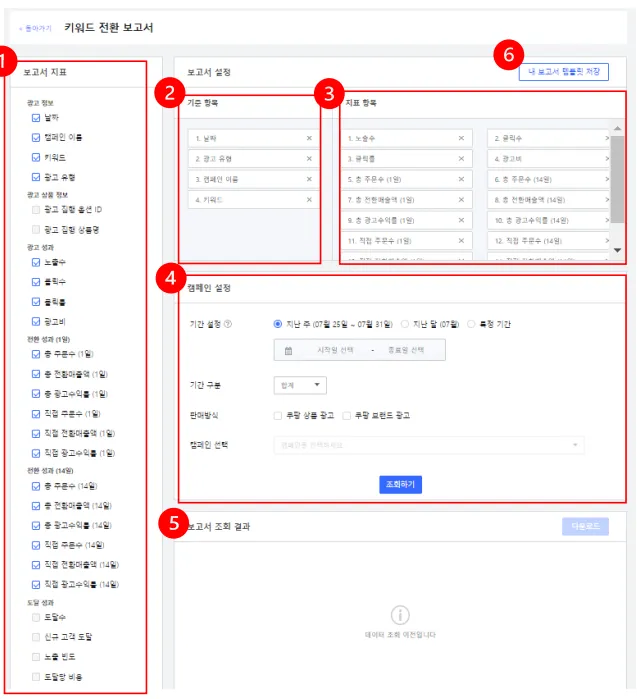The height and width of the screenshot is (699, 637).
Task: Check the 쿠팡 상품 광고 checkbox
Action: tap(278, 415)
